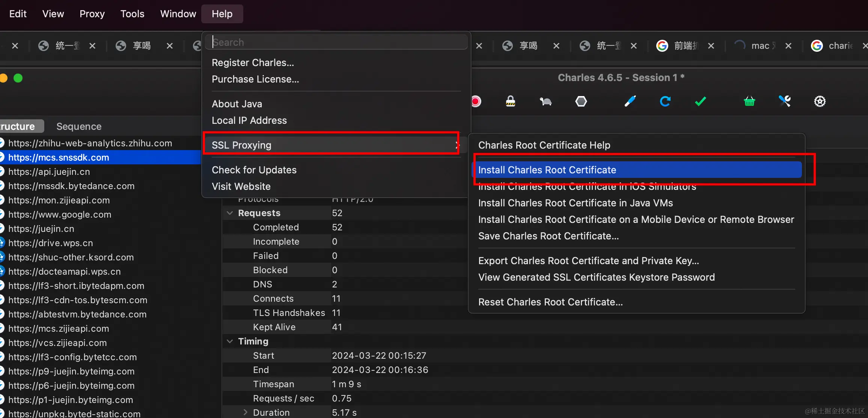This screenshot has height=418, width=868.
Task: Open the settings gear icon
Action: pyautogui.click(x=820, y=101)
